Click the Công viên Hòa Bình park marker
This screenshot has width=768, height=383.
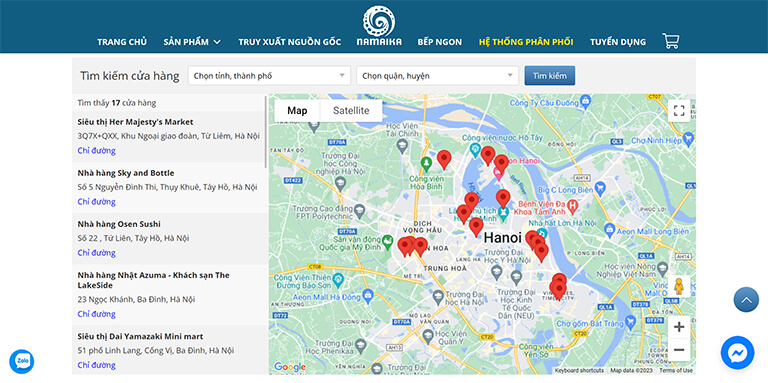(x=426, y=163)
